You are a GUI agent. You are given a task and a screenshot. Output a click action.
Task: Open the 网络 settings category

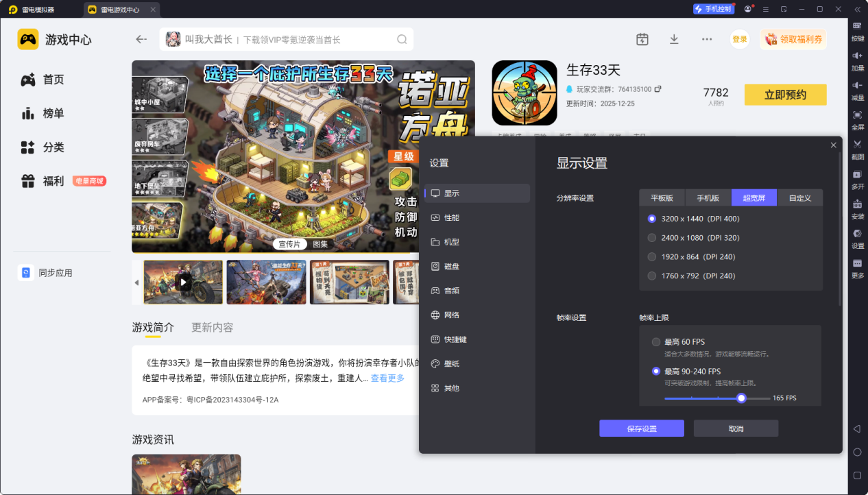(477, 315)
